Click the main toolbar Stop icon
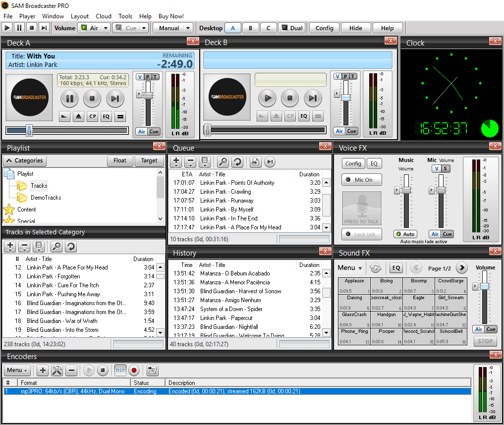This screenshot has width=504, height=425. click(x=32, y=28)
